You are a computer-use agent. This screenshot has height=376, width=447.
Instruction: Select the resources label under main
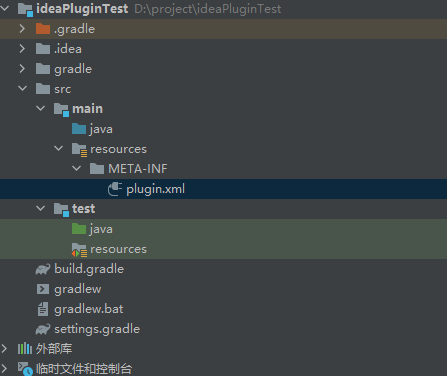click(118, 149)
